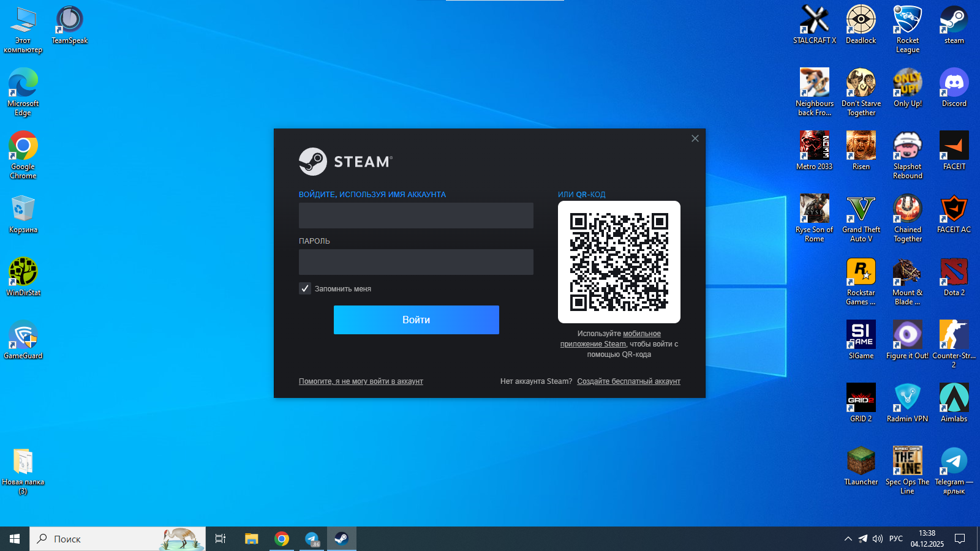Open the Only Up! desktop icon
Viewport: 980px width, 551px height.
pyautogui.click(x=908, y=88)
